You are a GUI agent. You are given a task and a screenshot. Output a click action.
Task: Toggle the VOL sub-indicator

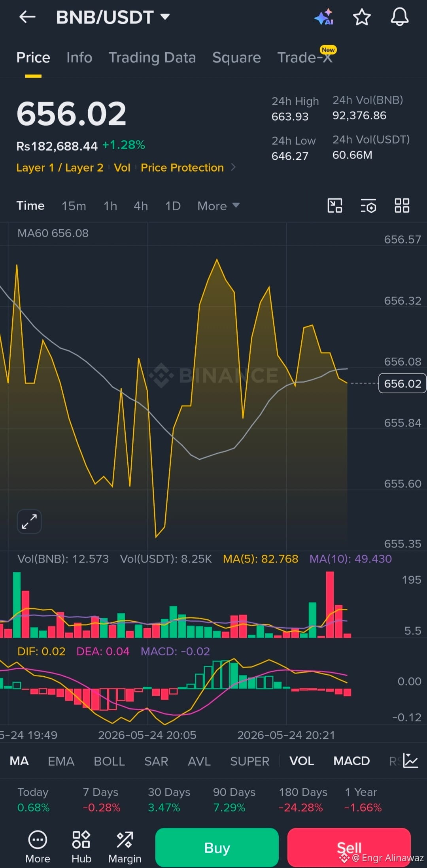[x=302, y=761]
